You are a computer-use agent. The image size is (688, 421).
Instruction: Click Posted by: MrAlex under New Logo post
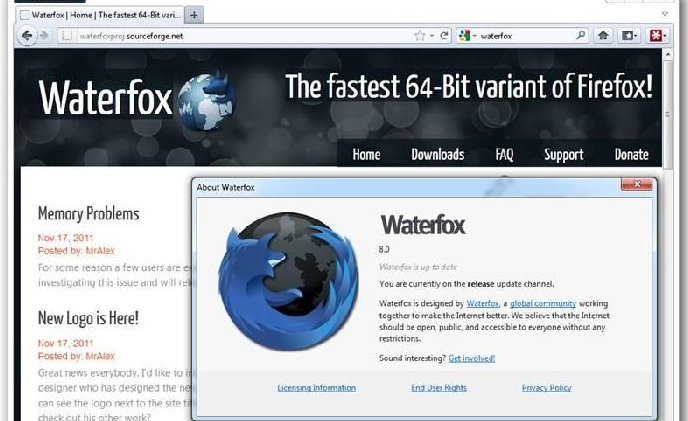point(76,356)
